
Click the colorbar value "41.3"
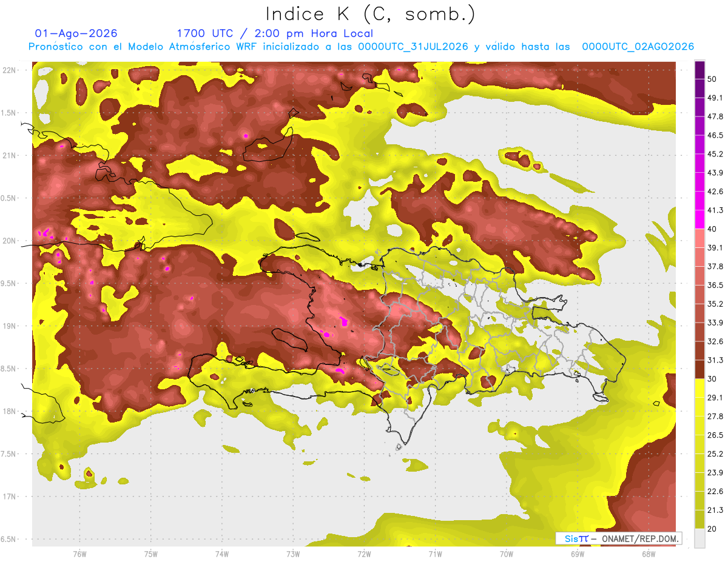click(x=715, y=210)
